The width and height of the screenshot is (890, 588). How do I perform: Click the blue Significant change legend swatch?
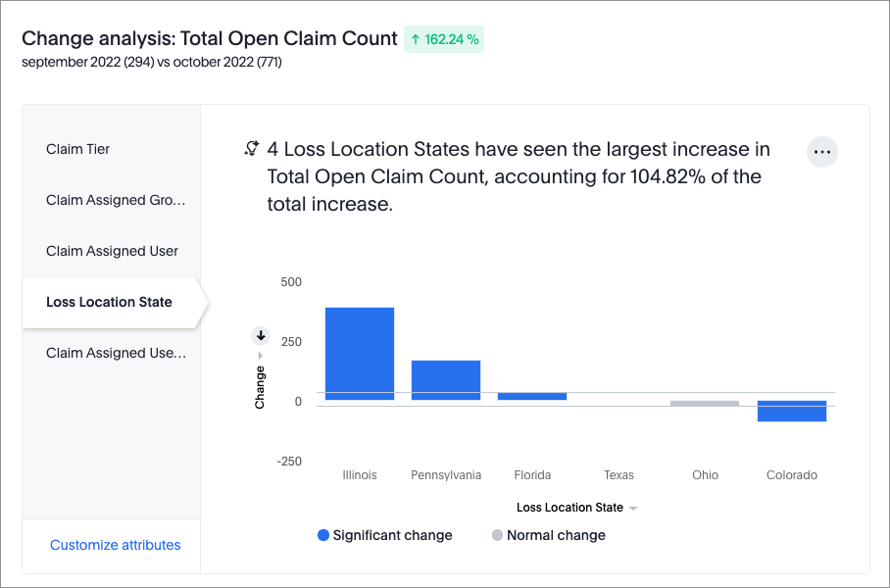coord(323,535)
